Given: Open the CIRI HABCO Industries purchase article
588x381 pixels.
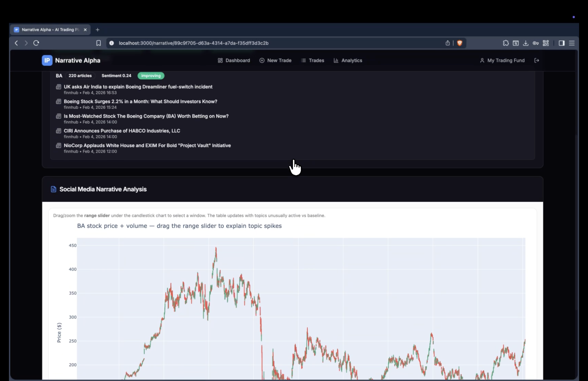Looking at the screenshot, I should pos(122,131).
